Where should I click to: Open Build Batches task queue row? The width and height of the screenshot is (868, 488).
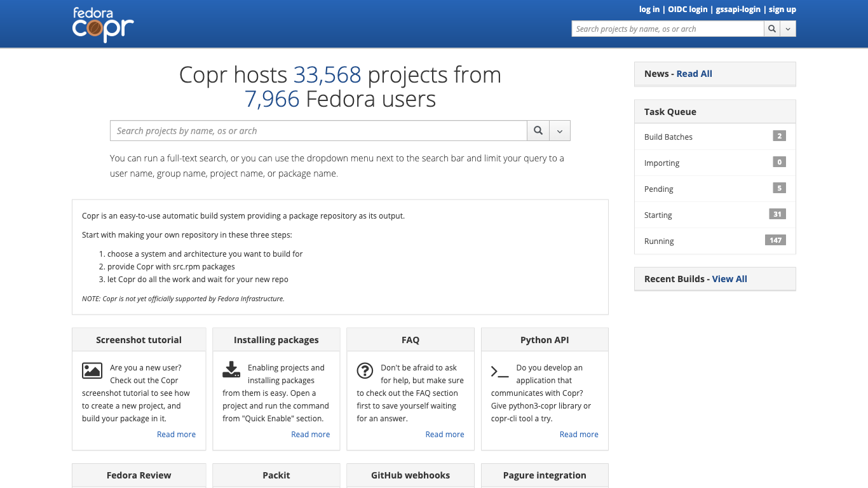pos(715,137)
